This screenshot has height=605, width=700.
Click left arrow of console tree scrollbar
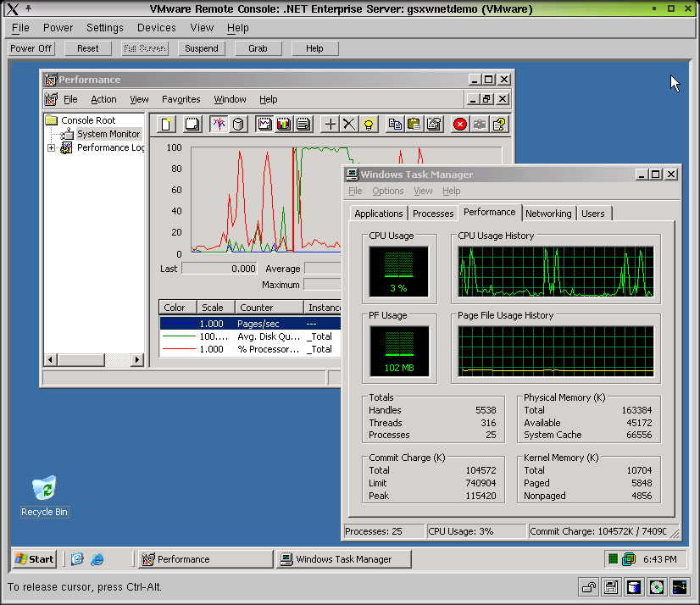[x=51, y=359]
